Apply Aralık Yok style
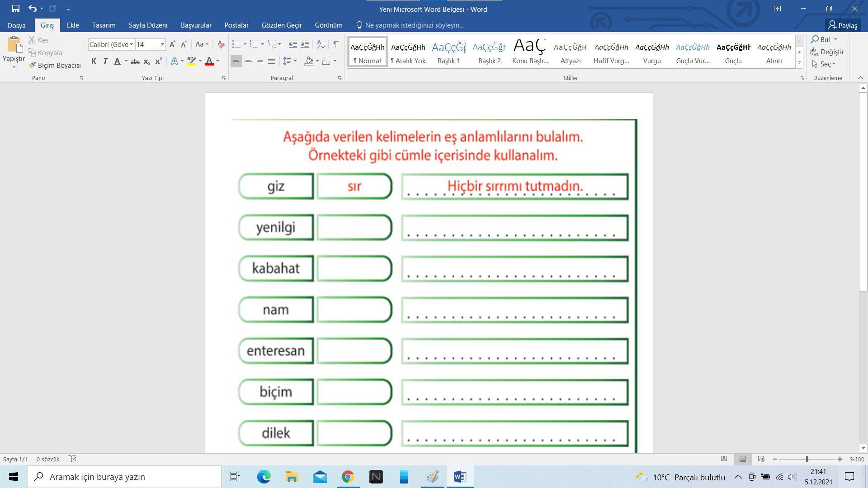Image resolution: width=868 pixels, height=488 pixels. (x=408, y=52)
